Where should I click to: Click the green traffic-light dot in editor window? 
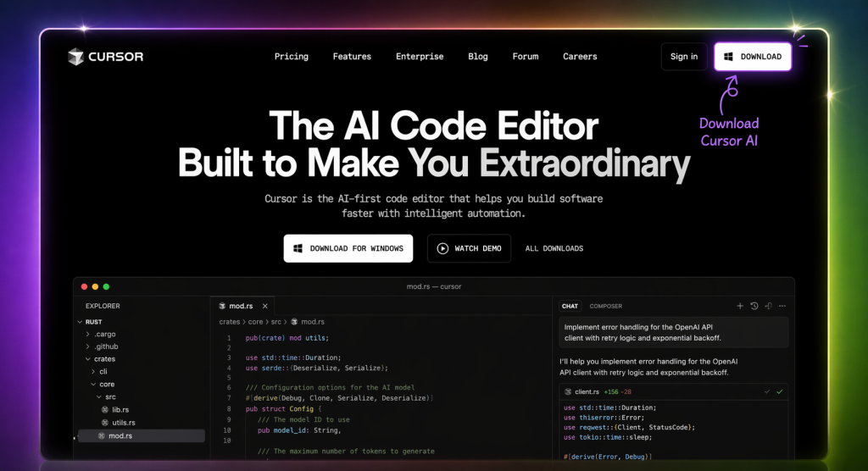tap(106, 286)
